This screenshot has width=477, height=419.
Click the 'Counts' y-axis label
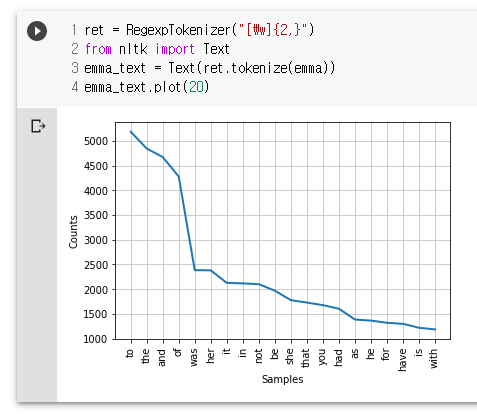tap(73, 232)
